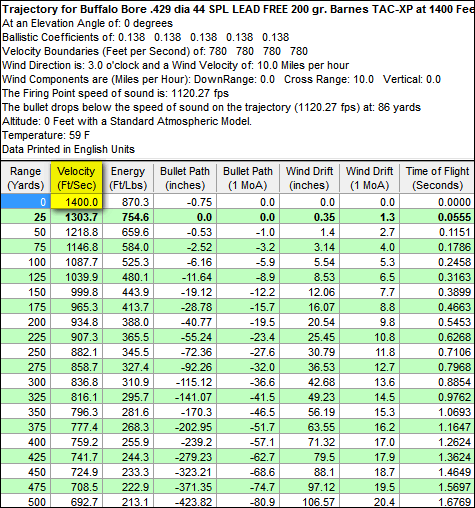Click velocity value 858.7
Screen dimensions: 475x508
(x=76, y=367)
